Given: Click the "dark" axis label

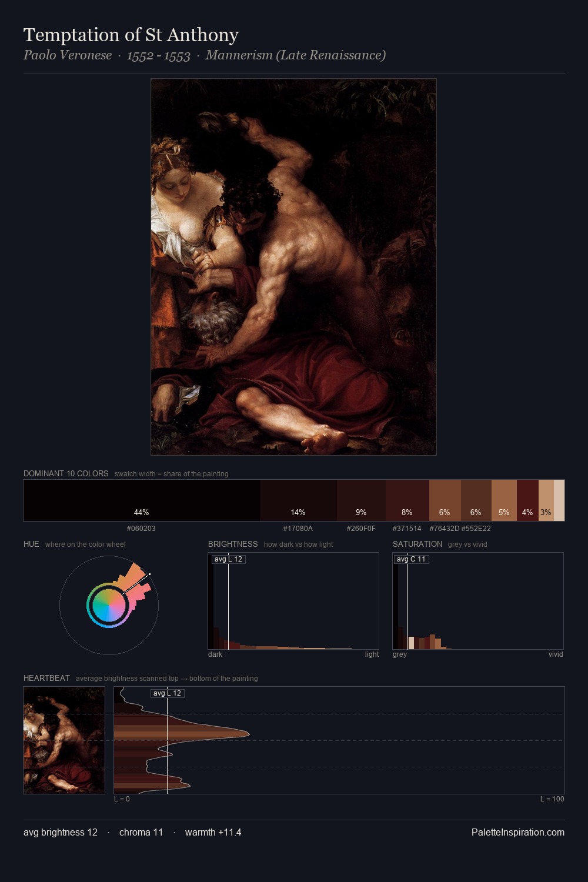Looking at the screenshot, I should click(x=215, y=654).
